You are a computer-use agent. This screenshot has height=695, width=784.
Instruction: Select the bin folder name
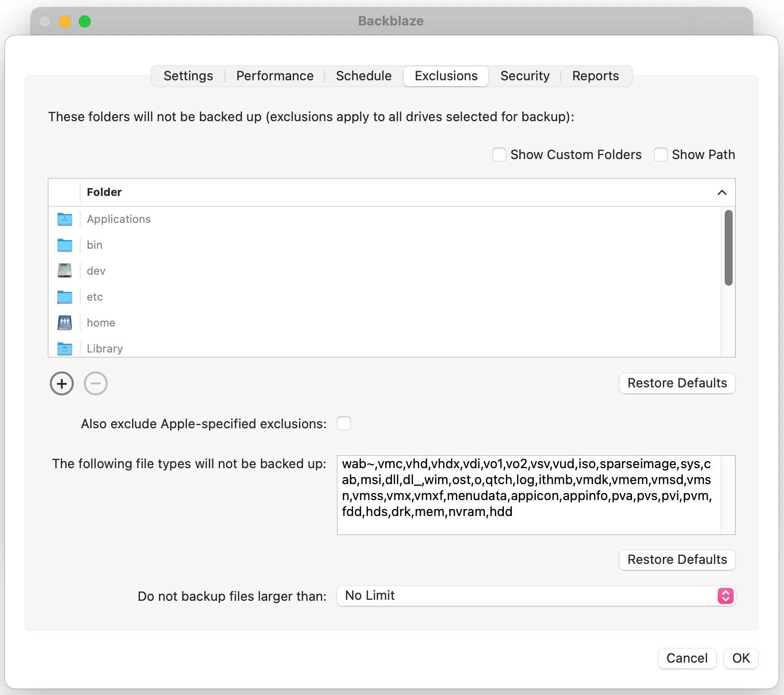point(95,245)
